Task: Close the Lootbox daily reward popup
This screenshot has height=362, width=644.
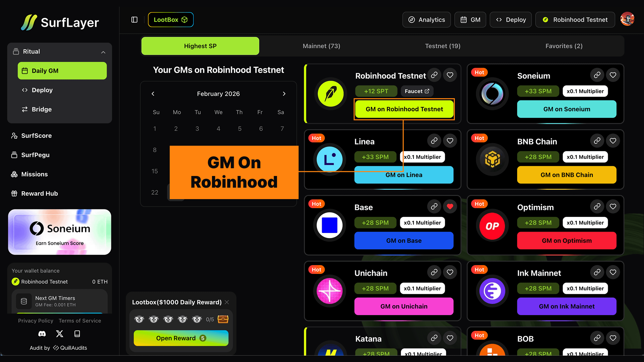Action: pos(227,302)
